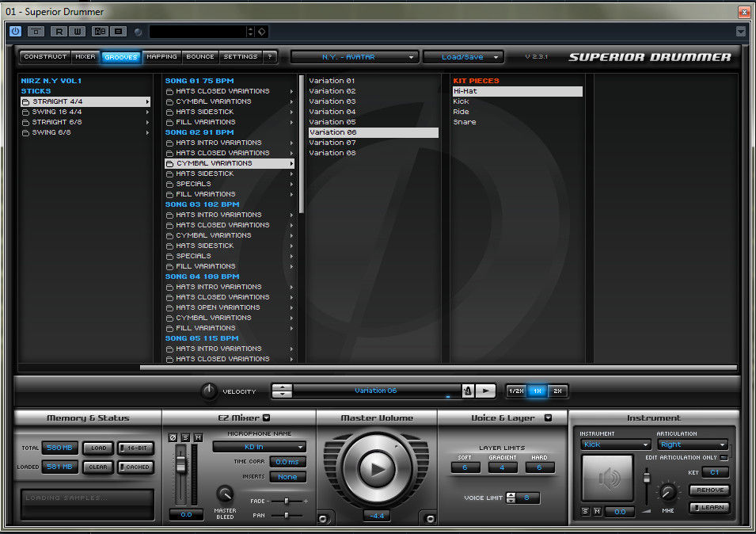This screenshot has height=534, width=756.
Task: Toggle the metronome icon in groove player
Action: pos(467,391)
